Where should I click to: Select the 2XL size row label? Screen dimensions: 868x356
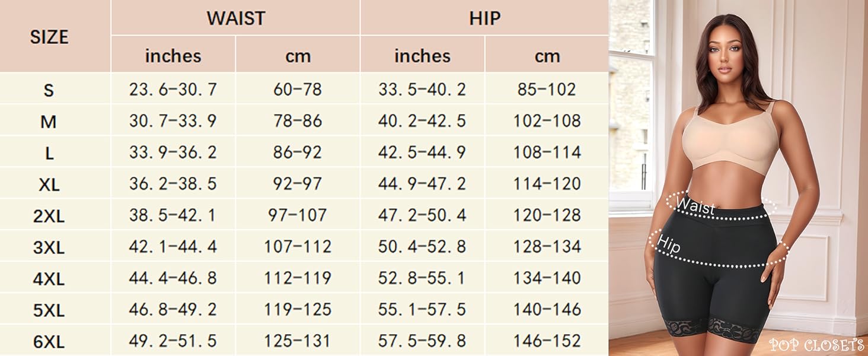tap(49, 216)
